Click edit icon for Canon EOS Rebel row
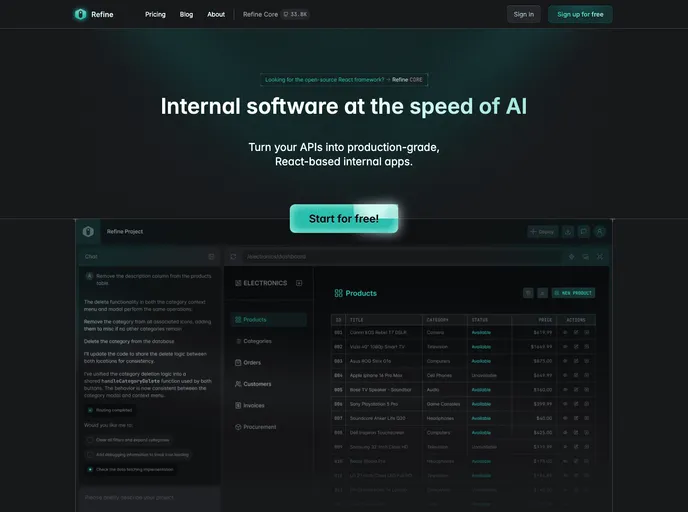Screen dimensions: 688x512 pyautogui.click(x=576, y=332)
